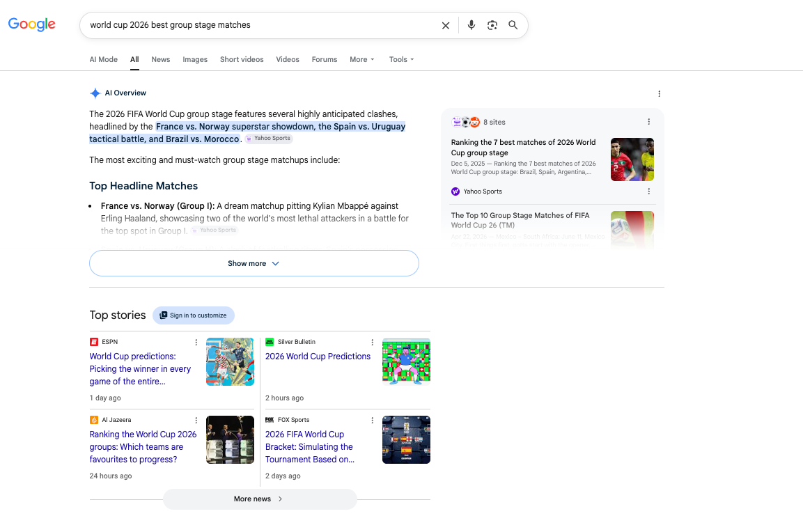Open AI Overview three-dot options menu
Viewport: 803px width, 532px height.
pyautogui.click(x=659, y=94)
